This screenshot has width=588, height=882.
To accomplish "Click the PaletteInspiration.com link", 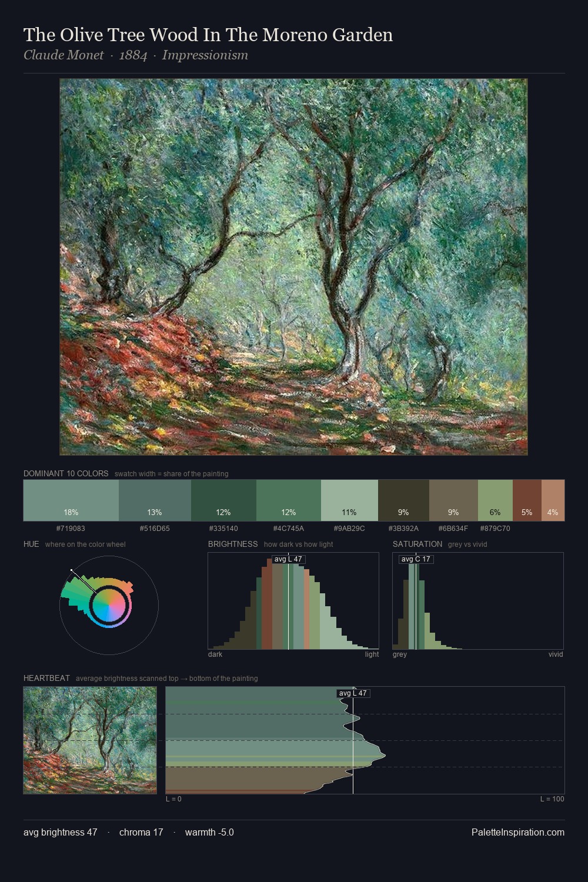I will pos(518,832).
